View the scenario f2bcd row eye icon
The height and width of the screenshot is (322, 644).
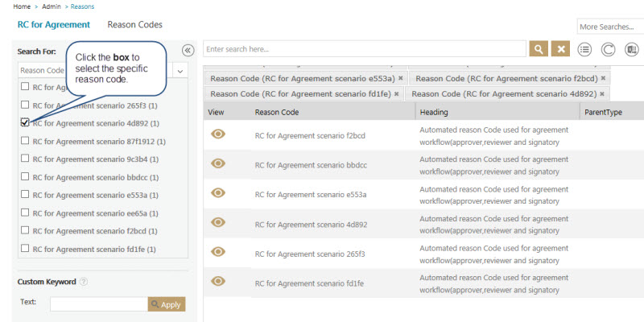pyautogui.click(x=217, y=135)
